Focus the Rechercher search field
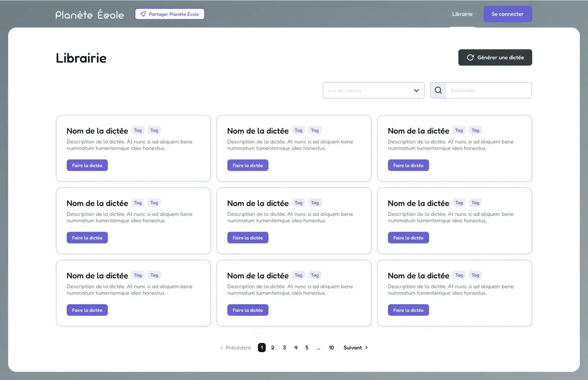The image size is (588, 380). (489, 90)
